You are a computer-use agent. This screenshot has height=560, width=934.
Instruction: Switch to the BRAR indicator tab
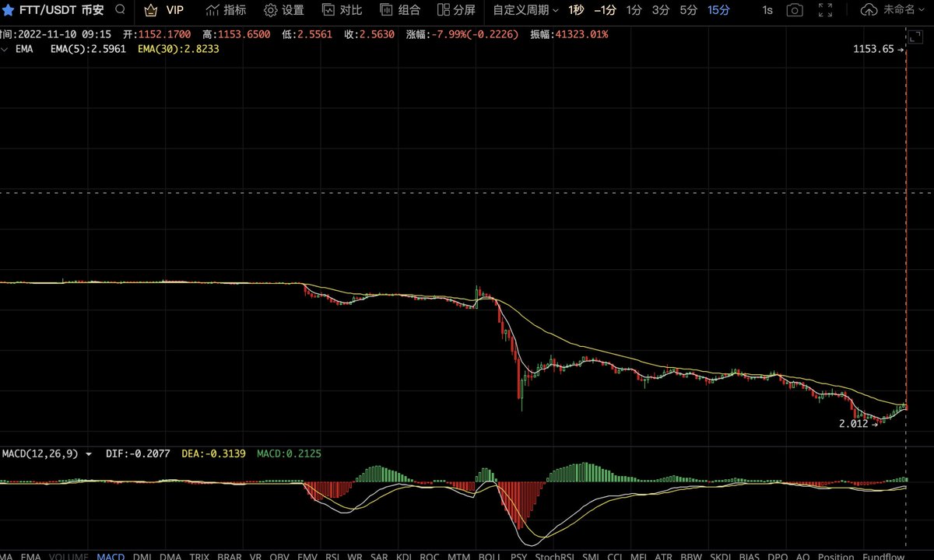[x=230, y=557]
